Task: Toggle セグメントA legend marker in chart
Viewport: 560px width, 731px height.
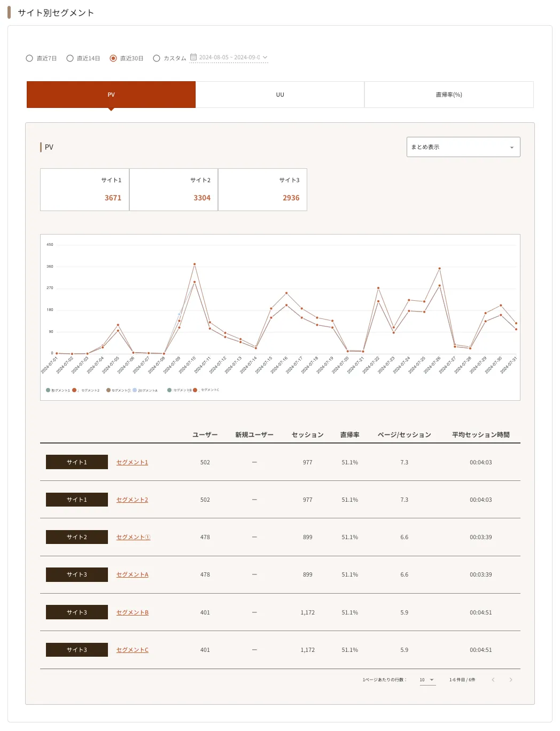Action: pyautogui.click(x=135, y=390)
